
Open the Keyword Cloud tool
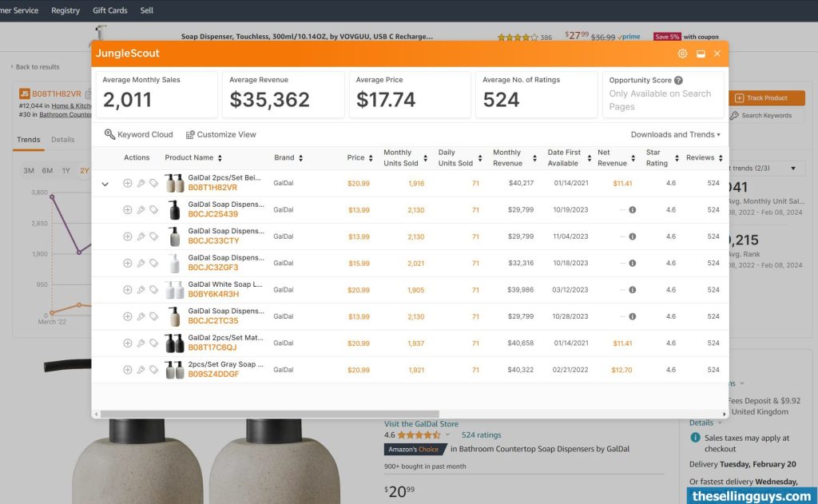pos(138,135)
